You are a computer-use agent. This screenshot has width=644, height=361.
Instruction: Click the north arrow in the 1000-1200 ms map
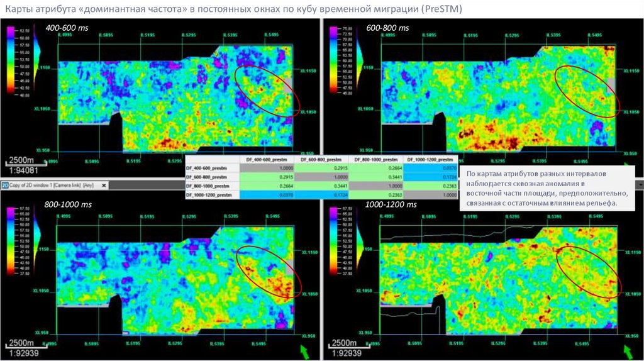click(628, 352)
